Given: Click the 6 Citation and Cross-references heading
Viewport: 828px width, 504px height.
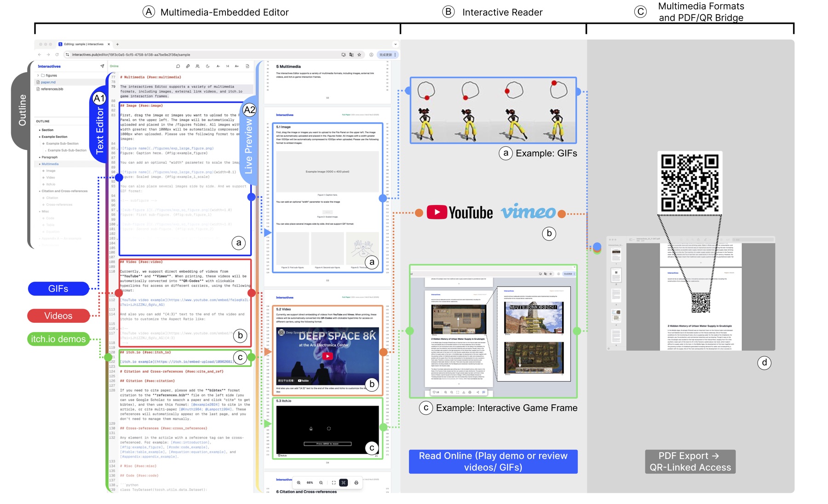Looking at the screenshot, I should point(306,492).
